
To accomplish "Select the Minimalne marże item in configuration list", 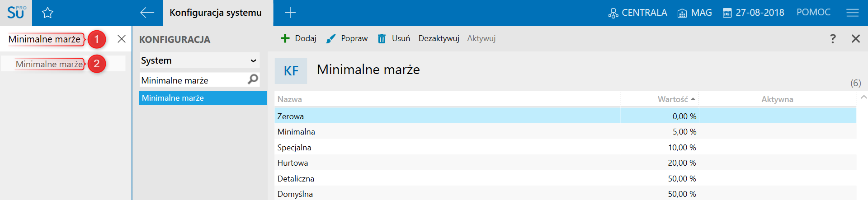I will [203, 98].
